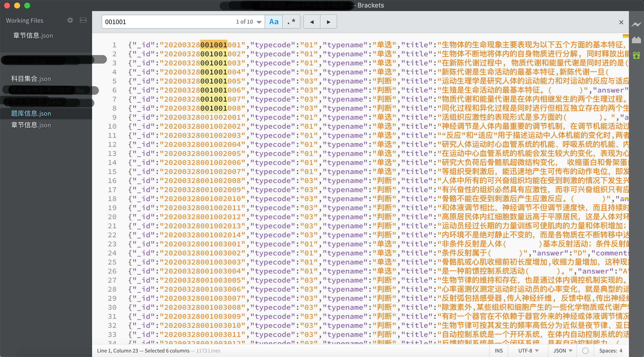
Task: Click the indent width value 4
Action: tap(621, 351)
